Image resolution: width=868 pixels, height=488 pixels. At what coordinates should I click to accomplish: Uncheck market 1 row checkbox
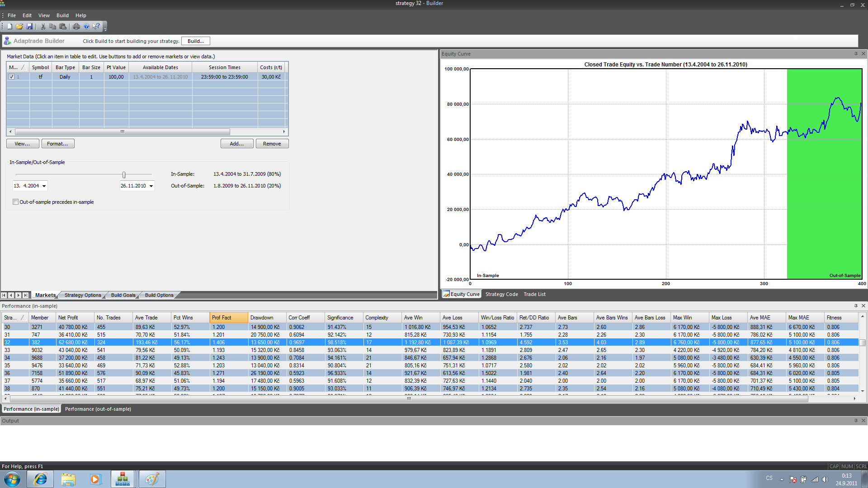(11, 77)
